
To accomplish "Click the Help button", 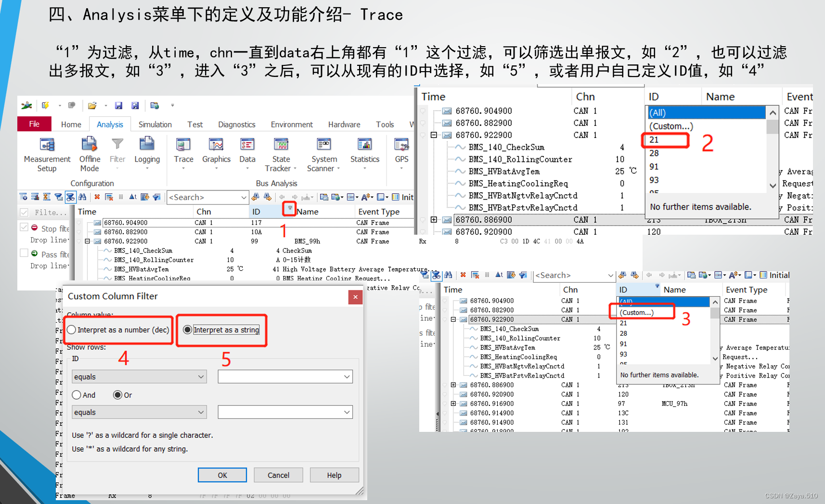I will pyautogui.click(x=334, y=475).
